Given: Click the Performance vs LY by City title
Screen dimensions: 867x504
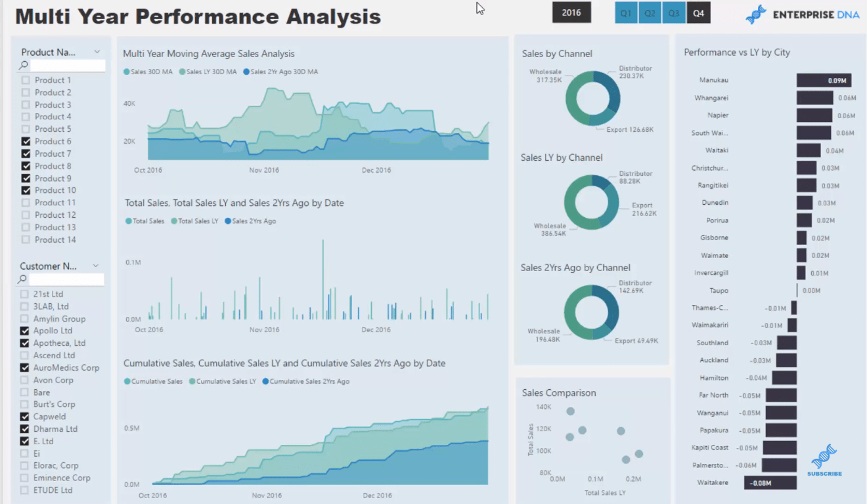Looking at the screenshot, I should coord(737,52).
